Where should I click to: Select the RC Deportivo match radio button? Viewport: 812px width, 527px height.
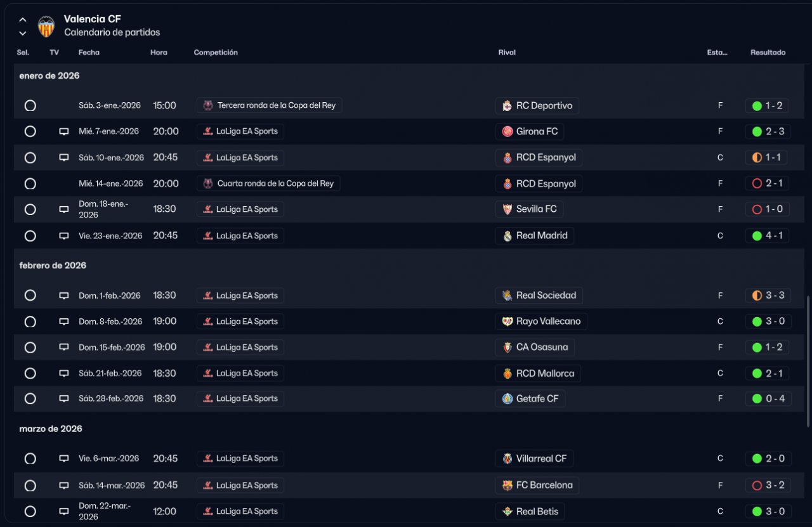(x=30, y=106)
